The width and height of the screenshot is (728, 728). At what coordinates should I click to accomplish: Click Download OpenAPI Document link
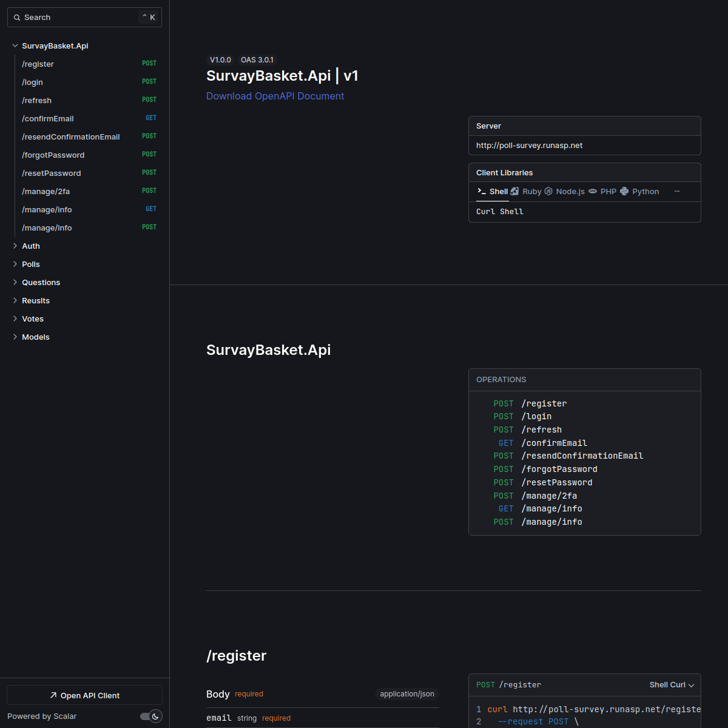[275, 96]
